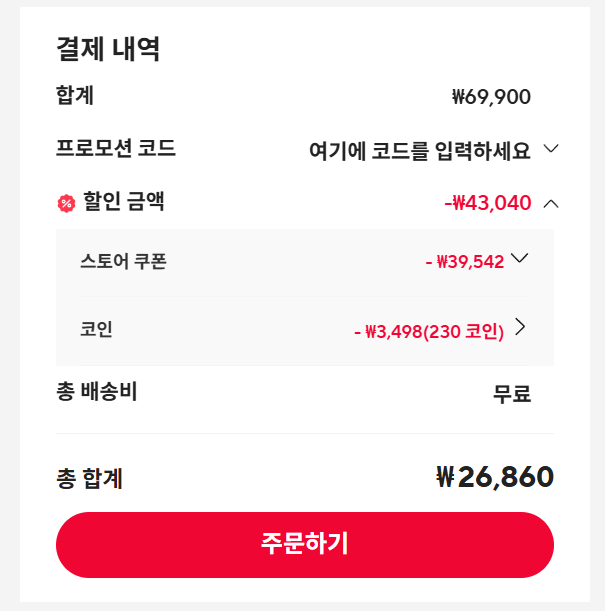The height and width of the screenshot is (611, 605).
Task: Click the 총 배송비 label
Action: (96, 391)
